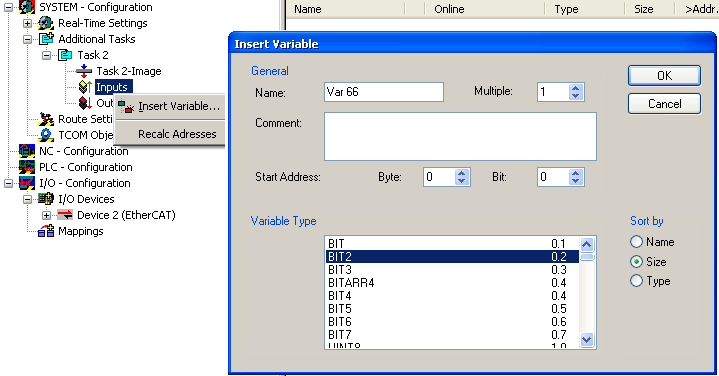Expand Device 2 (EtherCAT) node
This screenshot has width=719, height=376.
[46, 215]
